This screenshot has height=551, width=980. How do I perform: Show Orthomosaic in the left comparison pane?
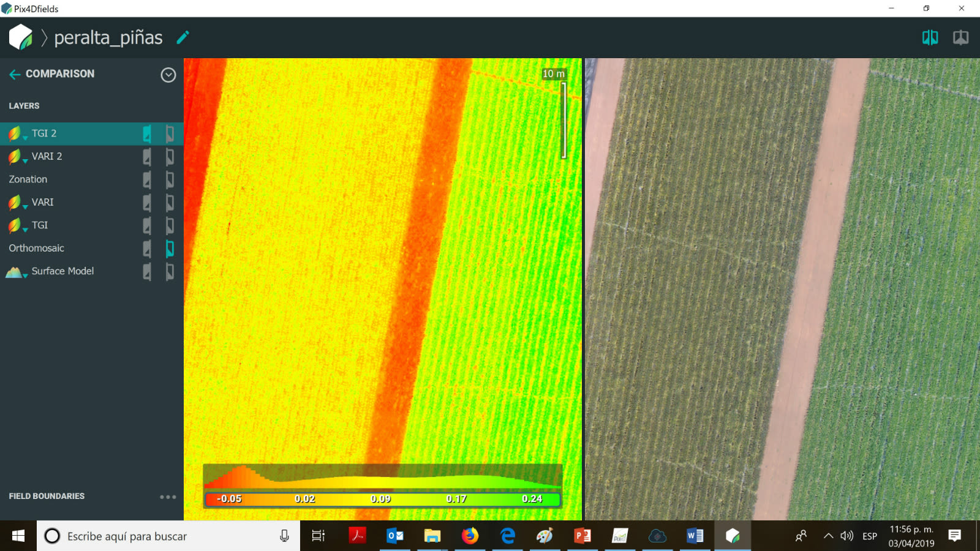point(147,249)
